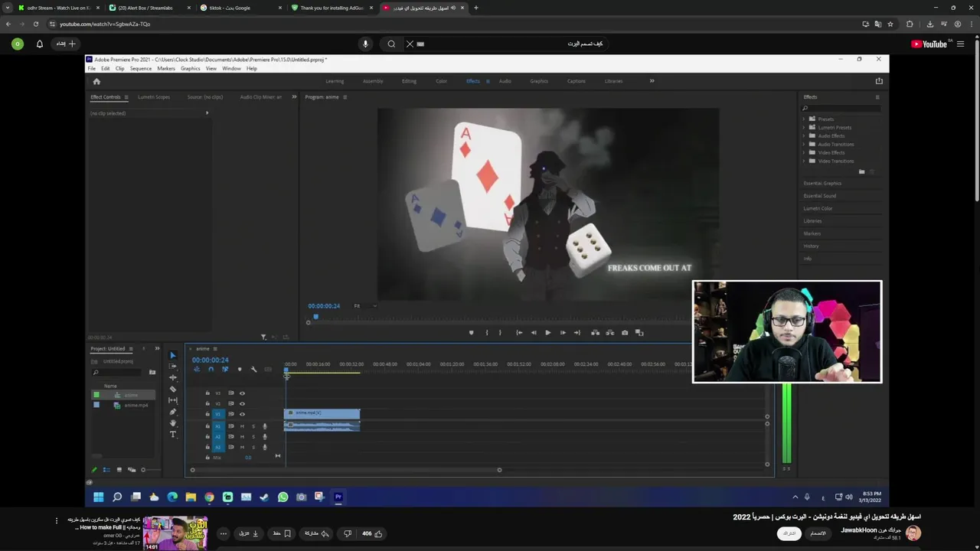Image resolution: width=980 pixels, height=551 pixels.
Task: Open the Effects panel hamburger menu
Action: click(877, 97)
